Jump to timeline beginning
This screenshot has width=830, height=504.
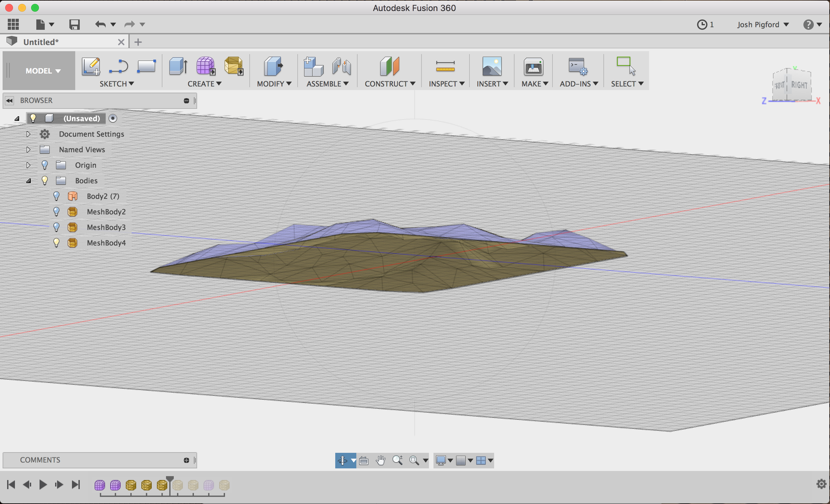coord(11,485)
